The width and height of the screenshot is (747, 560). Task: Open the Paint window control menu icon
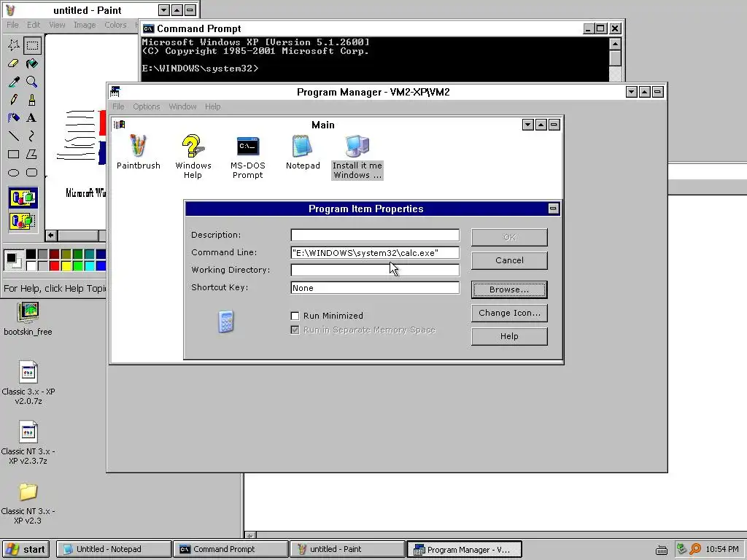pyautogui.click(x=10, y=10)
